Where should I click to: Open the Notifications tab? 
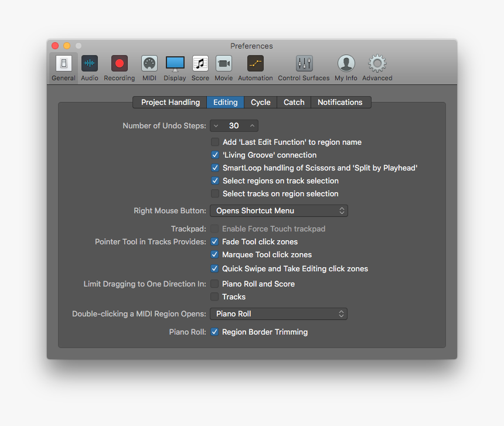[340, 102]
